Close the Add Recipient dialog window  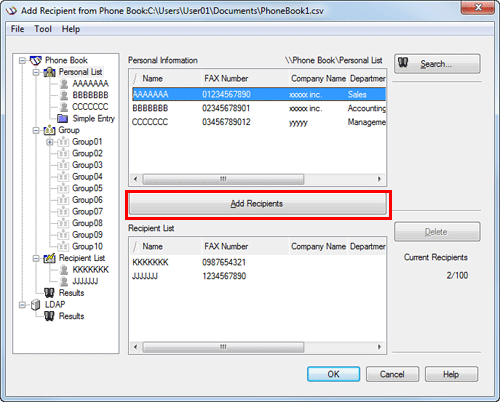click(x=478, y=7)
